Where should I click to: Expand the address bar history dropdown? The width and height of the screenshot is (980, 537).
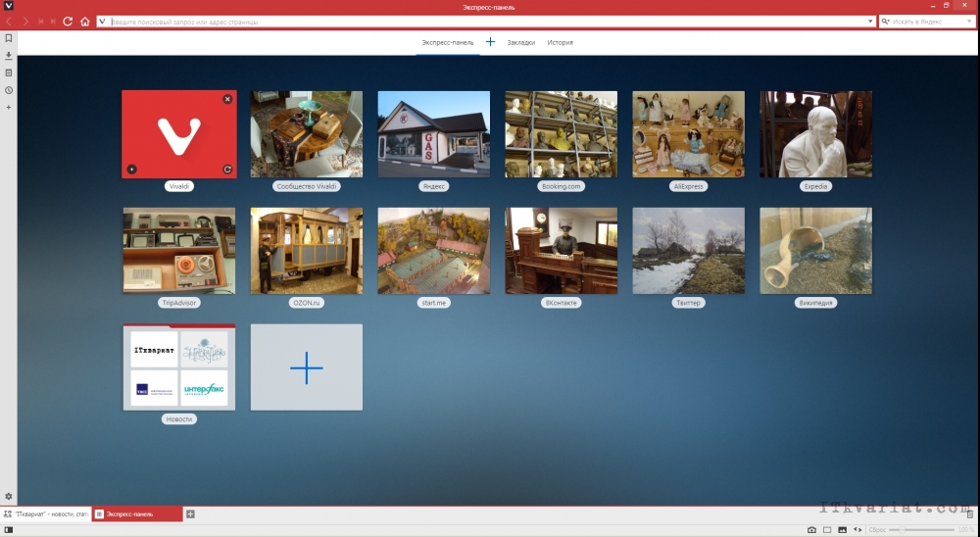pyautogui.click(x=870, y=22)
